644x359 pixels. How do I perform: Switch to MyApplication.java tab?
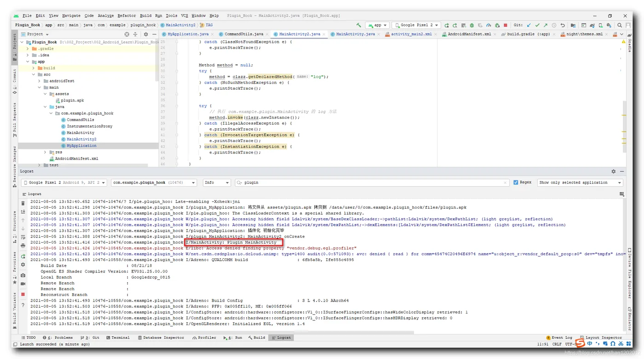point(188,34)
